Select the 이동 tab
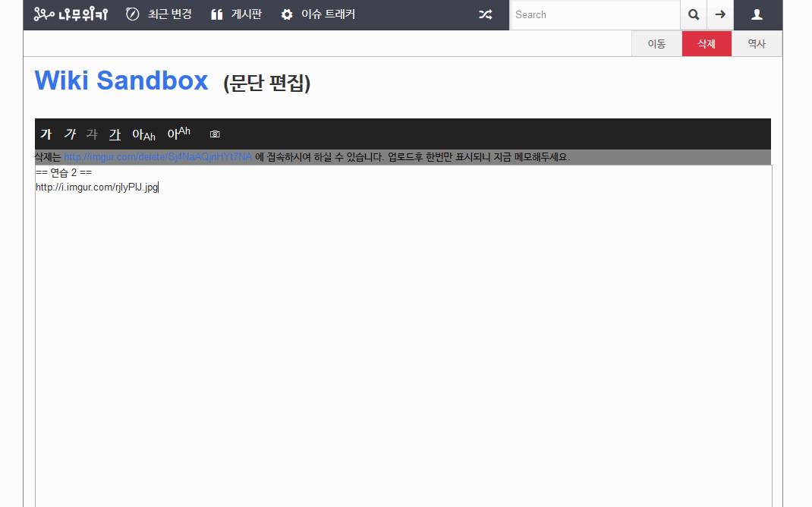 pyautogui.click(x=656, y=44)
